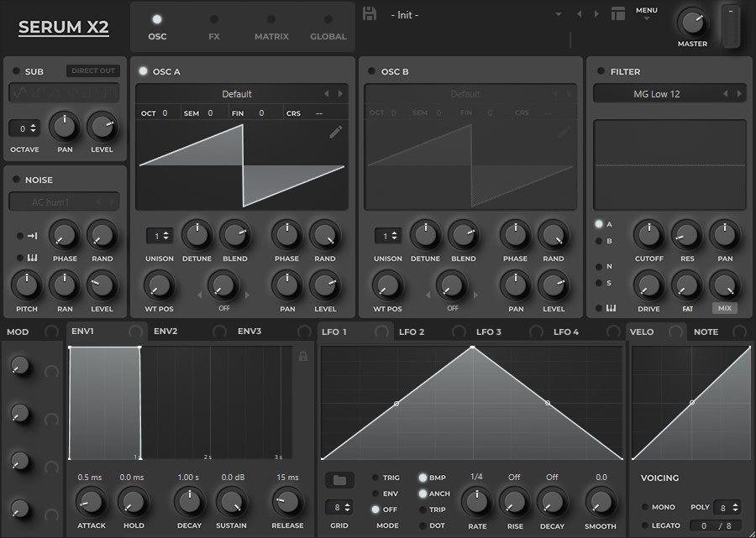756x538 pixels.
Task: Open the LFO shape folder icon
Action: [x=339, y=480]
